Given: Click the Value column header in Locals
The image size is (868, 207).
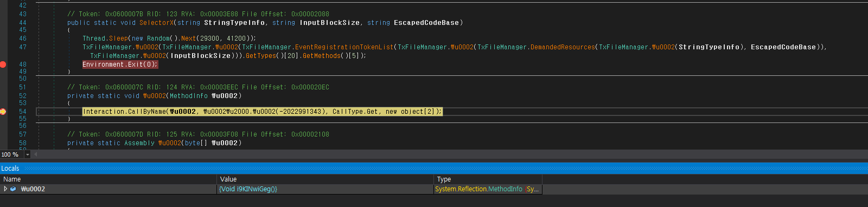Looking at the screenshot, I should [325, 179].
